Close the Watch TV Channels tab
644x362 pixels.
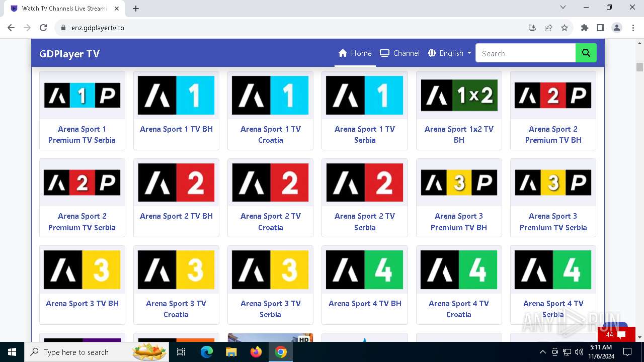(116, 9)
